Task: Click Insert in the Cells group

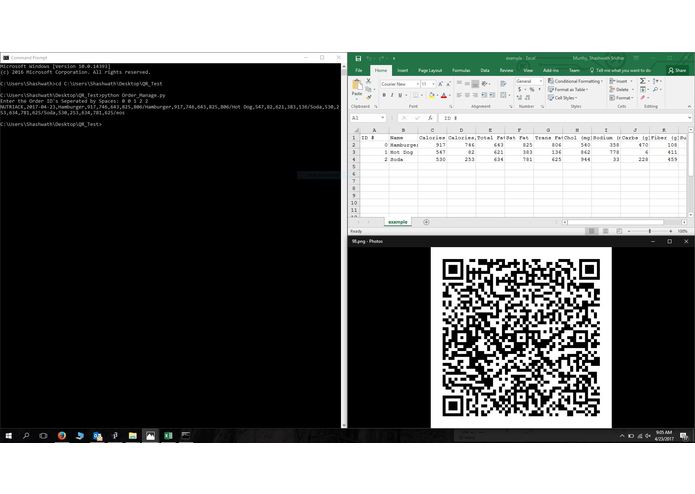Action: 621,81
